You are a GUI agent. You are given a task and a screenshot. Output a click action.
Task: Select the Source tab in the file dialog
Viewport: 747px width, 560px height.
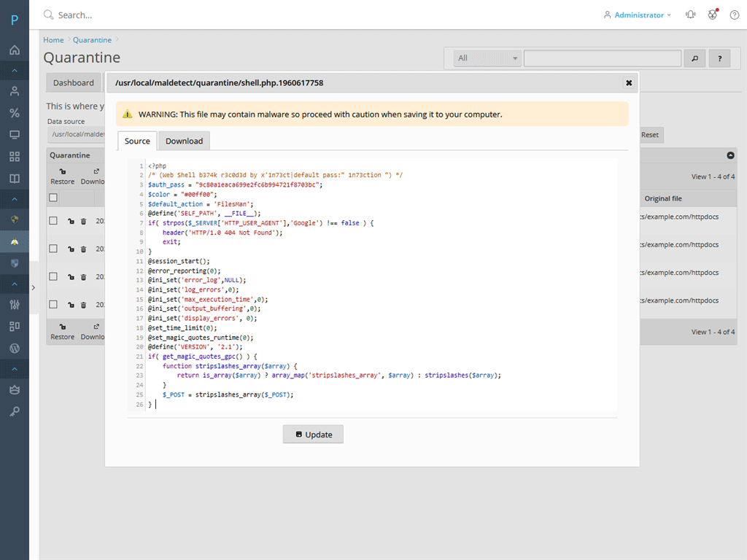[137, 141]
